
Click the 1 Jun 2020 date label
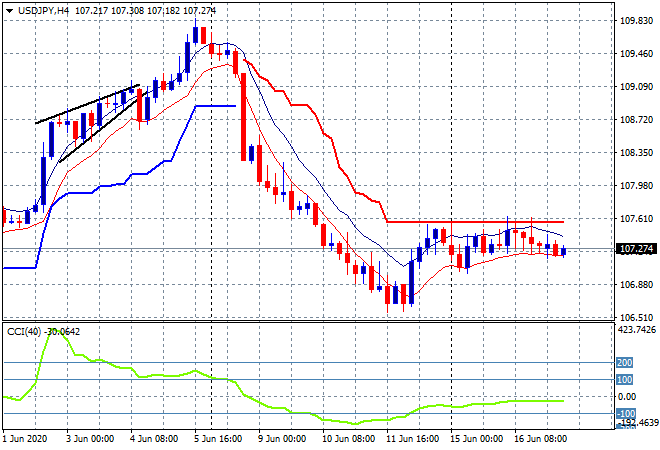(25, 439)
